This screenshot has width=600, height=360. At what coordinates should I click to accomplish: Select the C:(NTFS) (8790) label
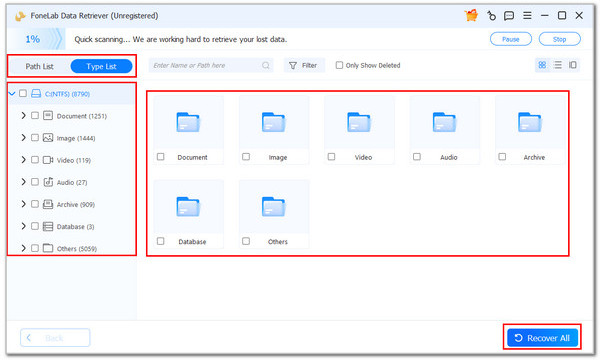(67, 94)
